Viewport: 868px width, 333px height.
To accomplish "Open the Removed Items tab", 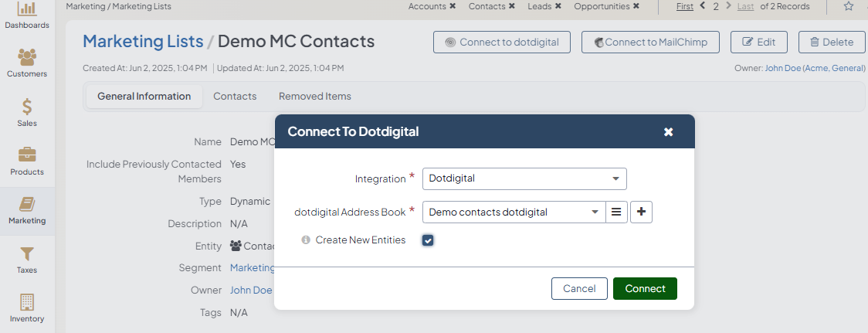I will (315, 97).
